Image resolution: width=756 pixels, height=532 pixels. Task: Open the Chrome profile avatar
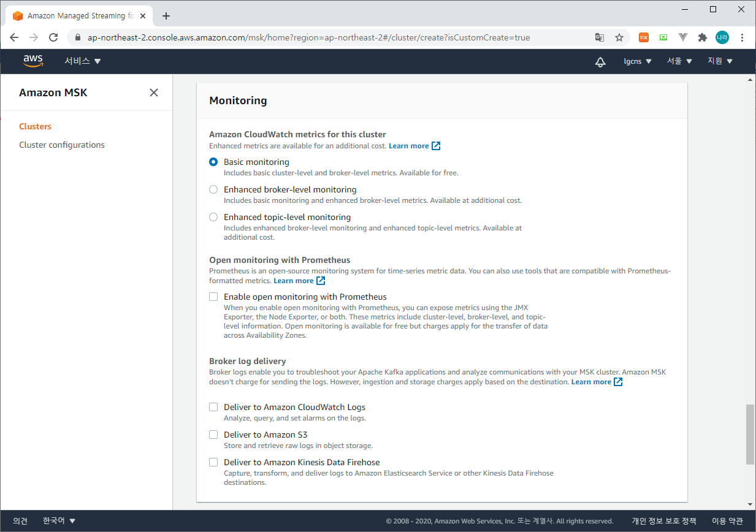722,37
